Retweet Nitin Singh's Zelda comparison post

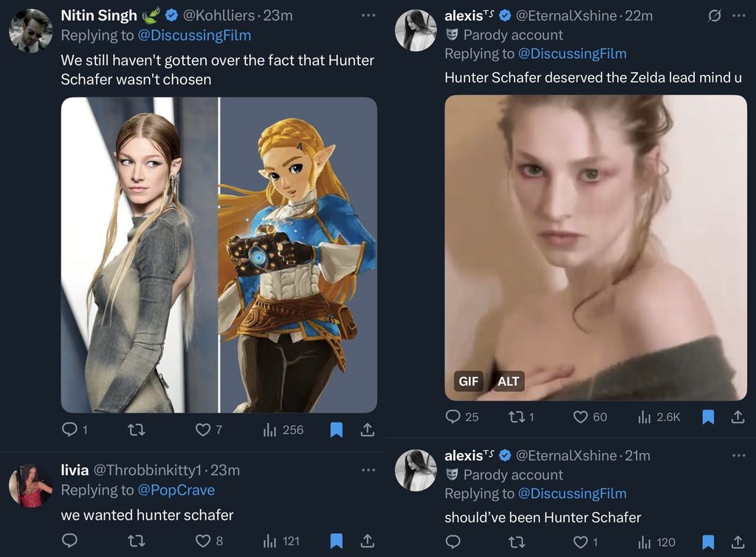pos(136,429)
